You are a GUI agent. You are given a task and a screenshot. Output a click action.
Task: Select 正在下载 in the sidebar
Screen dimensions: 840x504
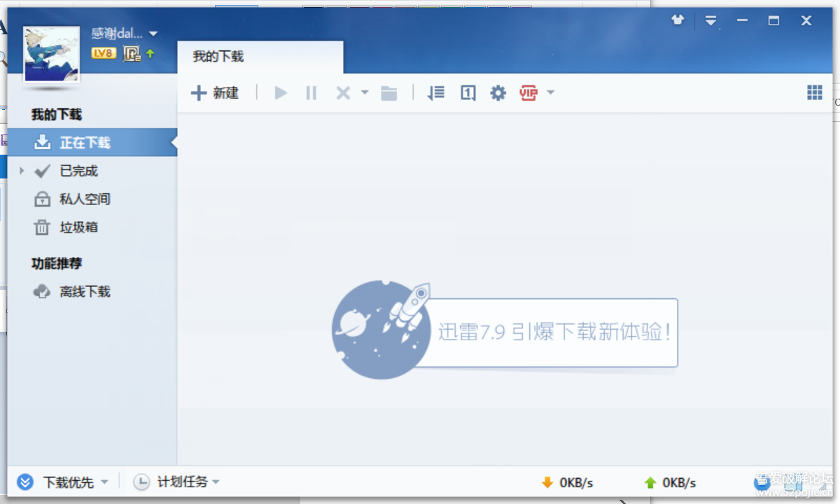click(92, 142)
